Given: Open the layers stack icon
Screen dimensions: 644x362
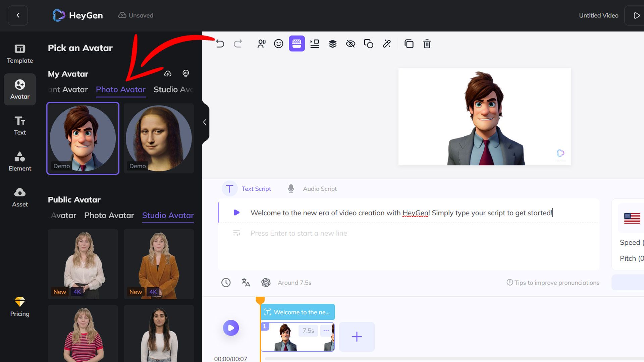Looking at the screenshot, I should pyautogui.click(x=332, y=44).
